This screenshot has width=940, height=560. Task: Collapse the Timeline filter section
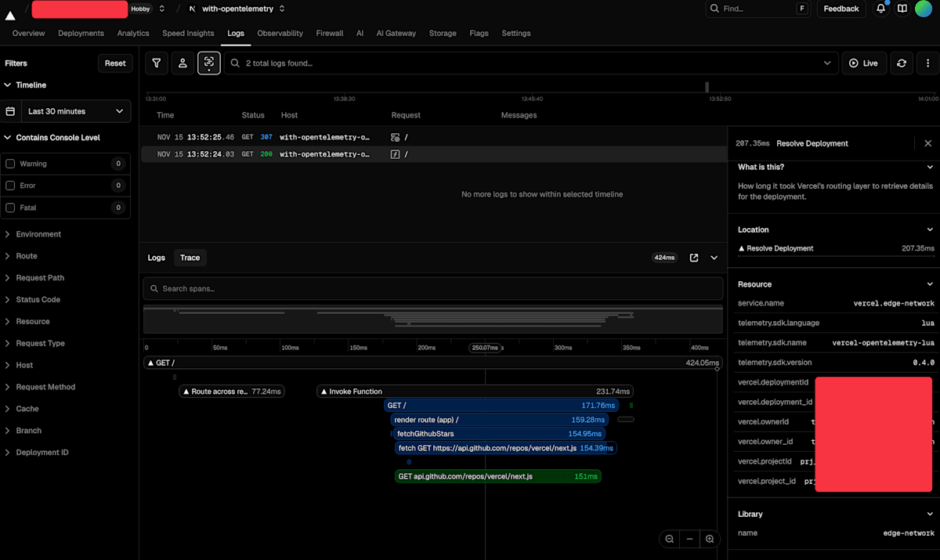[25, 85]
